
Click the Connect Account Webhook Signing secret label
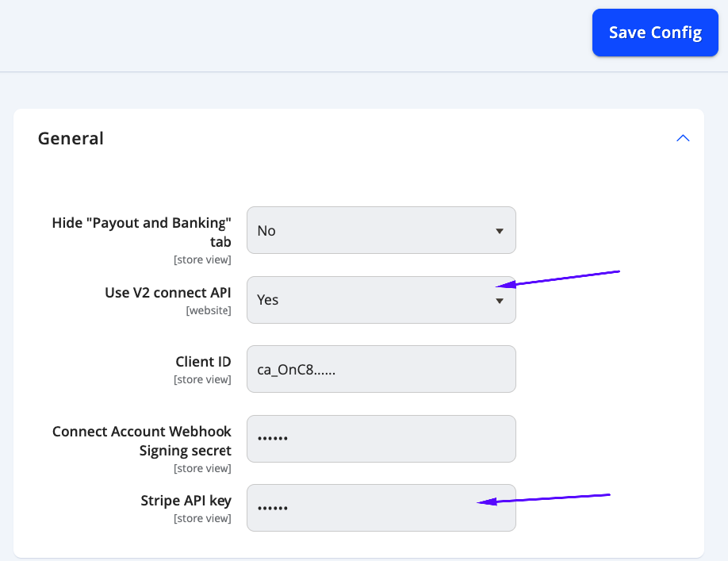pos(142,440)
